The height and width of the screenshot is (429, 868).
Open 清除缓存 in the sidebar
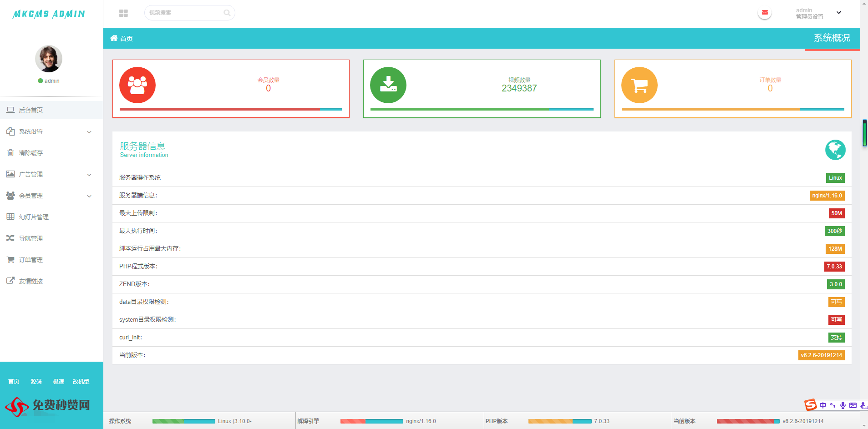tap(31, 153)
